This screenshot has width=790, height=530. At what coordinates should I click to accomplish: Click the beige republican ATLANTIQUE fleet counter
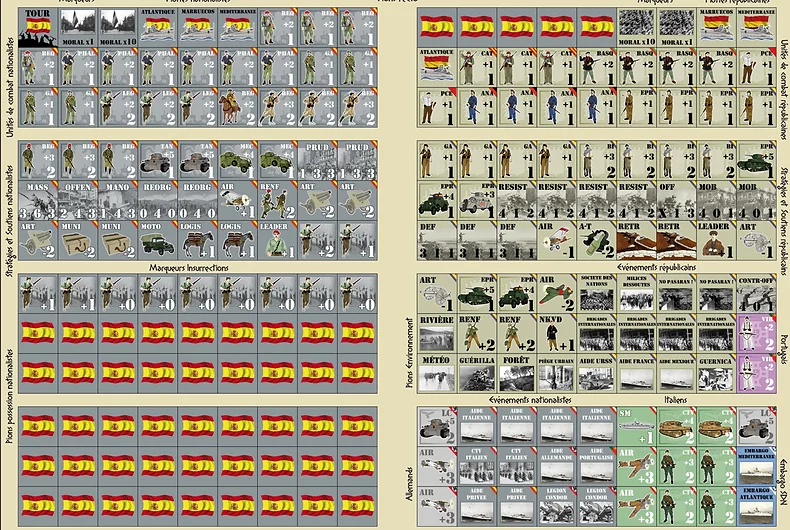[x=437, y=68]
